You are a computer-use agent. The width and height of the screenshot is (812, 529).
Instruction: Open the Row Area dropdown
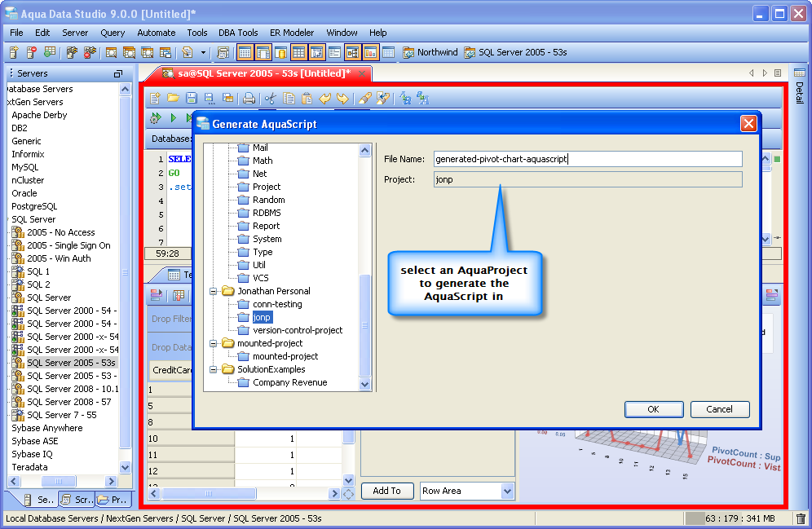507,491
